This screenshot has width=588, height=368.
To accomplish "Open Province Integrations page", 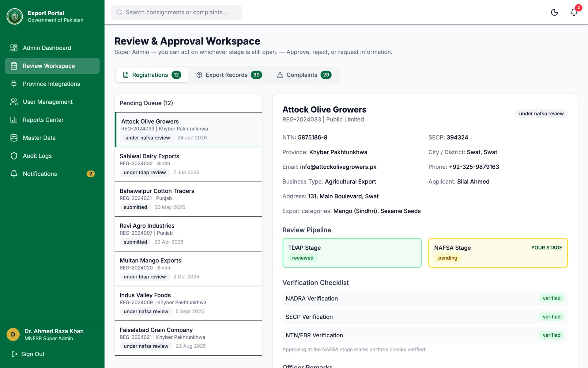I will pos(52,84).
